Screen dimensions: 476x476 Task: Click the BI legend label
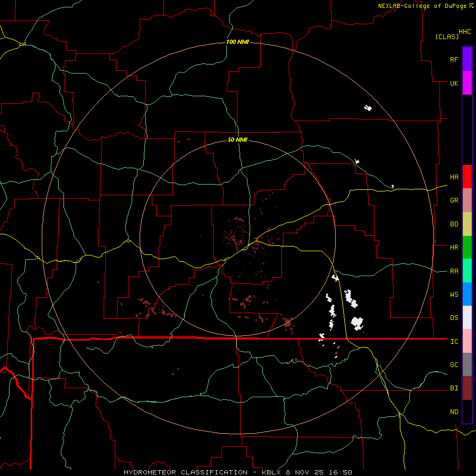pos(454,388)
